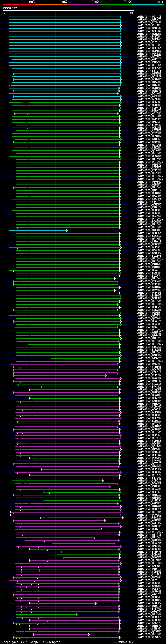Screen dimensions: 166x644
Task: Select hit UniRef100_B7FGN1
Action: point(149,31)
